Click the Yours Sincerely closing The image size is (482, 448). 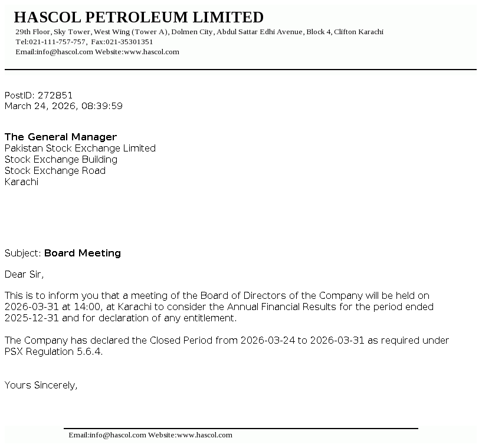(x=41, y=385)
